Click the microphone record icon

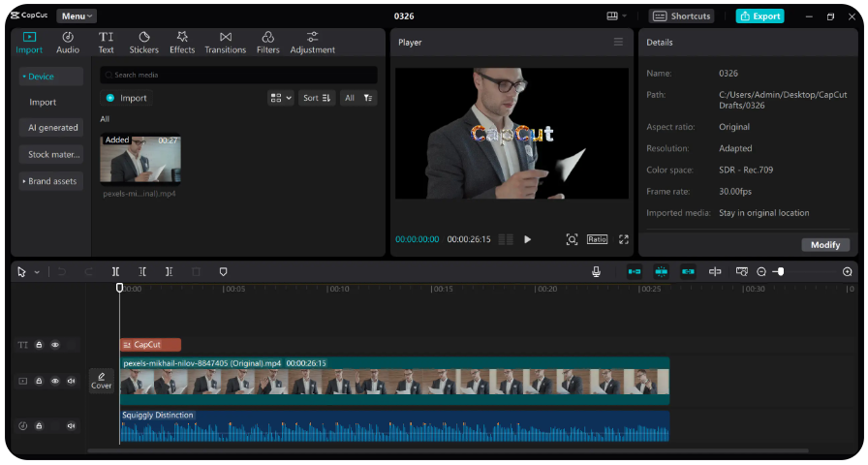coord(596,272)
